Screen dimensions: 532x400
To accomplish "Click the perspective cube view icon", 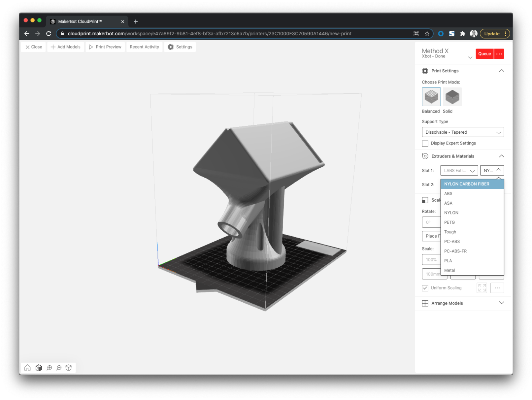I will click(x=39, y=368).
